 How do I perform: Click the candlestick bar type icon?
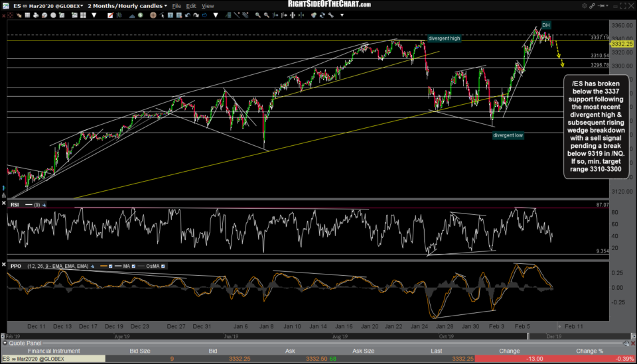click(119, 15)
